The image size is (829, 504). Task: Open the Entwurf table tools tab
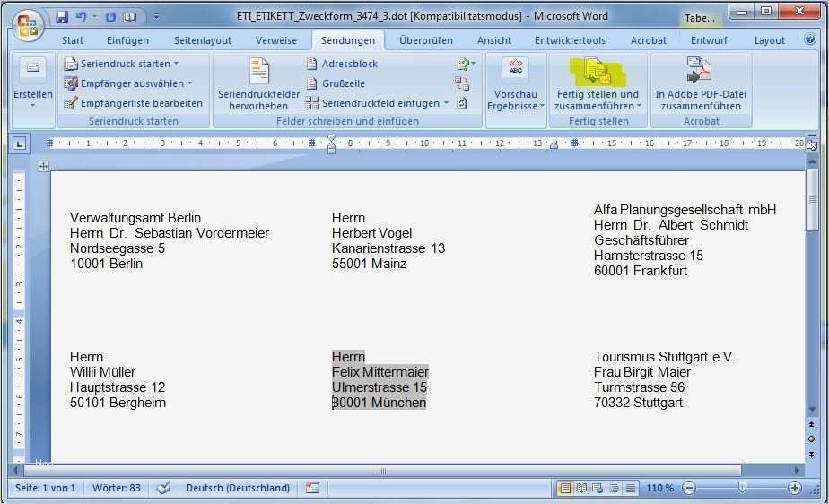[709, 40]
